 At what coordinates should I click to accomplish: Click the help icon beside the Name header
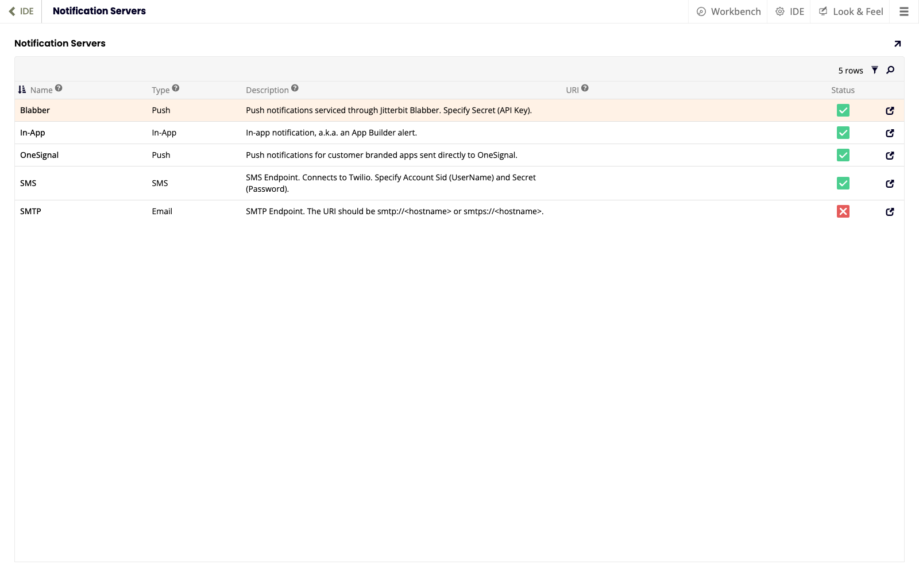pyautogui.click(x=59, y=88)
